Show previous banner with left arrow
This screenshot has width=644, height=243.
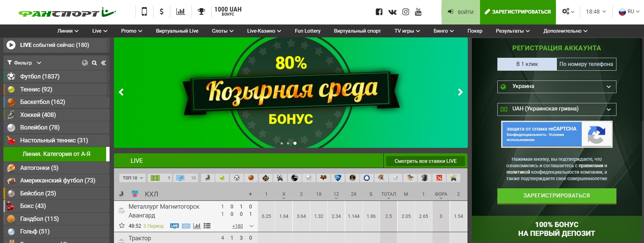pos(121,92)
